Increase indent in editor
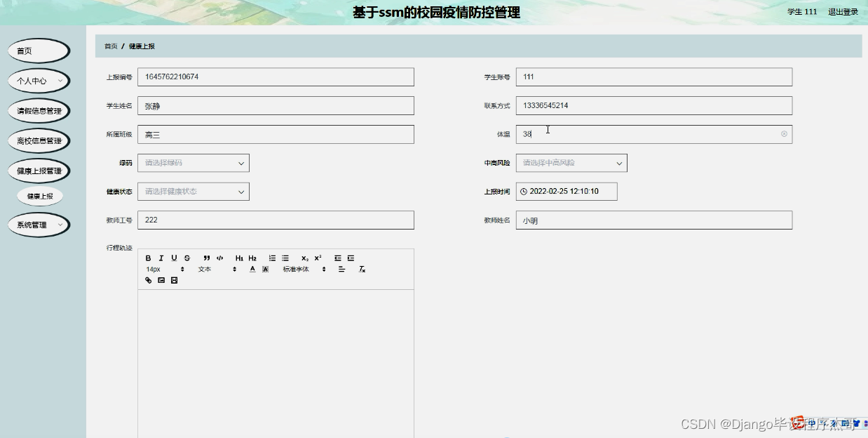Image resolution: width=868 pixels, height=438 pixels. [x=351, y=258]
